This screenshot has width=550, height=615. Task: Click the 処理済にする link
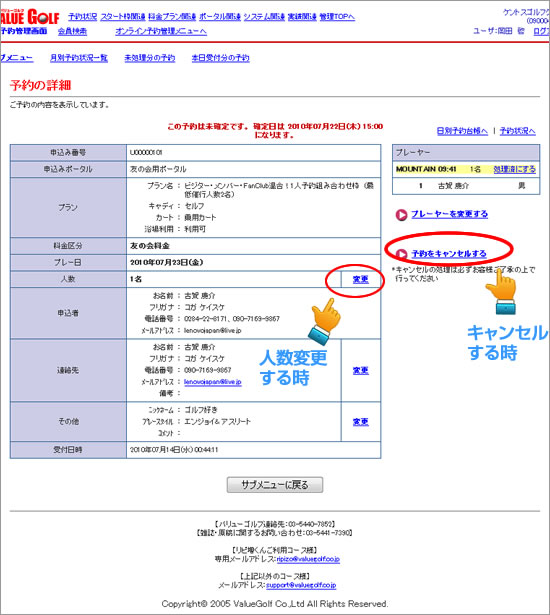[514, 169]
